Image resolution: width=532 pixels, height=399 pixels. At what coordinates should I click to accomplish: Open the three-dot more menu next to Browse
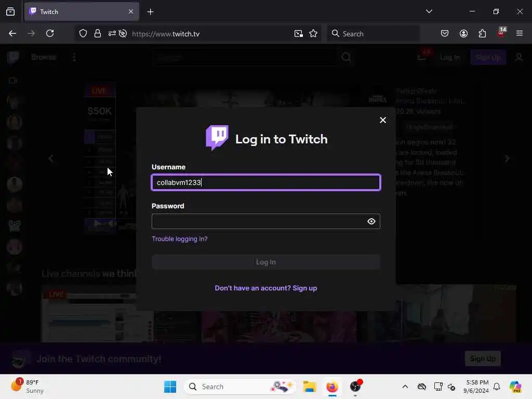tap(74, 57)
